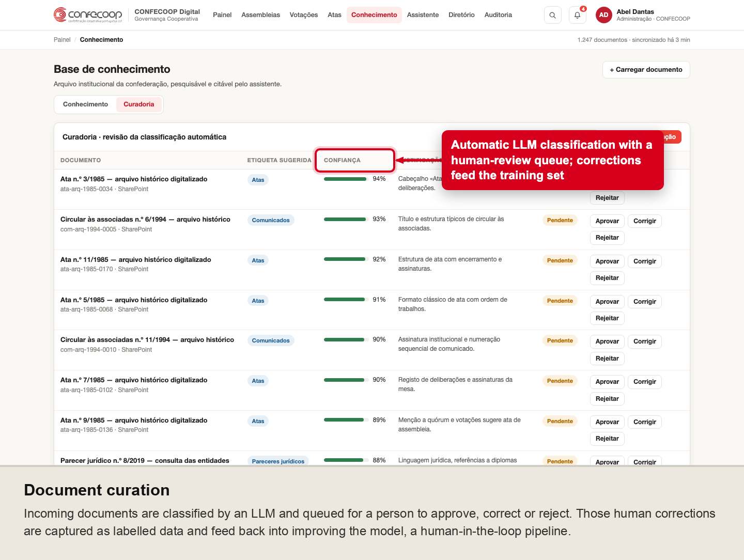Click Corrigir for Ata n.º 11/1985
744x560 pixels.
tap(644, 261)
